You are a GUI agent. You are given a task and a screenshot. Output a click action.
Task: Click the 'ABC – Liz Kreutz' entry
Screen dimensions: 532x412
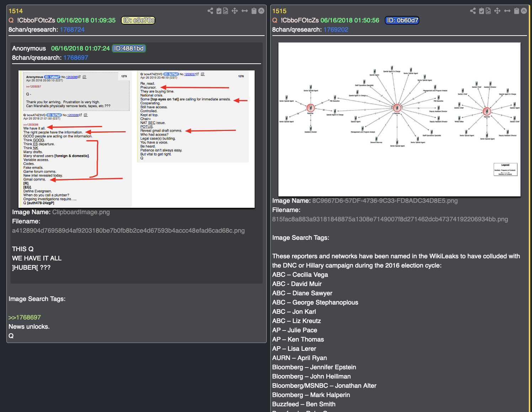tap(297, 321)
